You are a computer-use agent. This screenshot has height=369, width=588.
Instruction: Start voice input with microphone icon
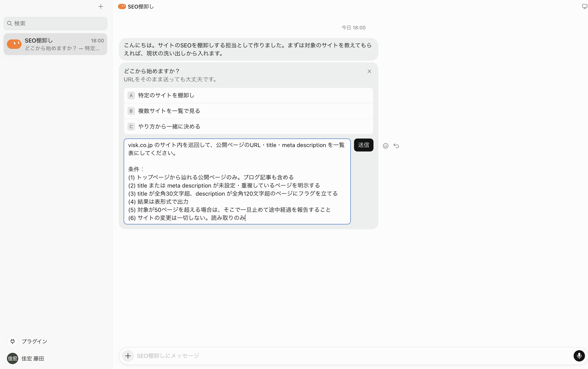(x=579, y=356)
